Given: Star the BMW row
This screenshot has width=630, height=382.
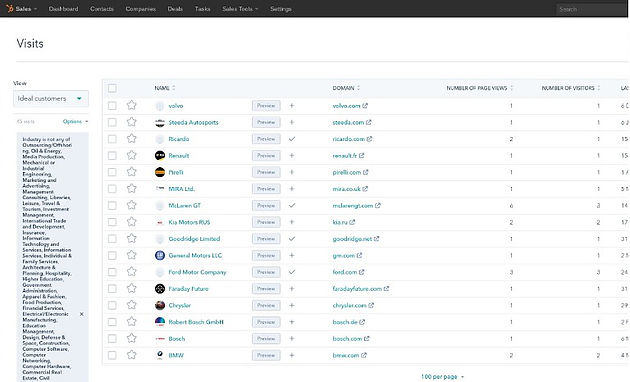Looking at the screenshot, I should pyautogui.click(x=131, y=355).
